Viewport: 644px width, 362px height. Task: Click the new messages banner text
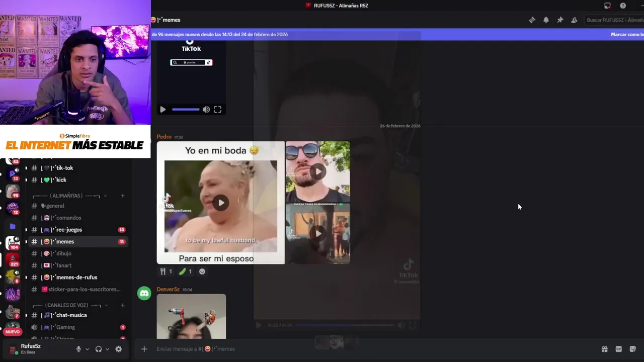[x=219, y=35]
